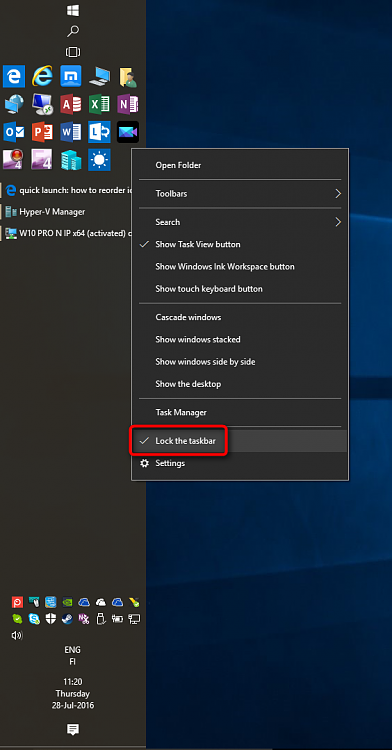Open the blue sun weather icon
Screen dimensions: 392x750
click(x=99, y=160)
